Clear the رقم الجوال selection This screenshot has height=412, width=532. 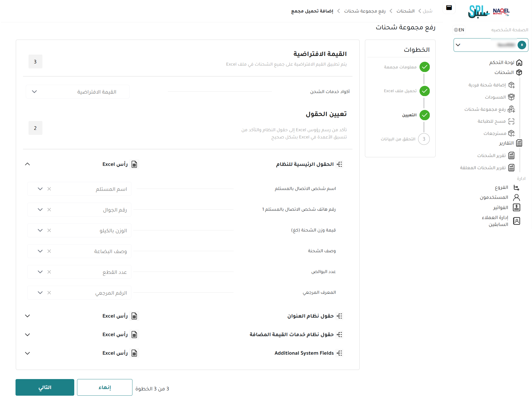pyautogui.click(x=49, y=210)
